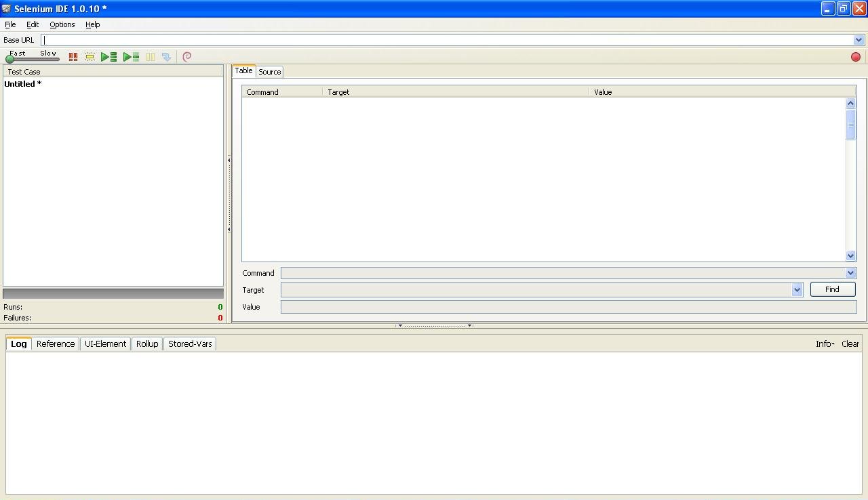868x500 pixels.
Task: Play the entire test suite
Action: click(x=108, y=57)
